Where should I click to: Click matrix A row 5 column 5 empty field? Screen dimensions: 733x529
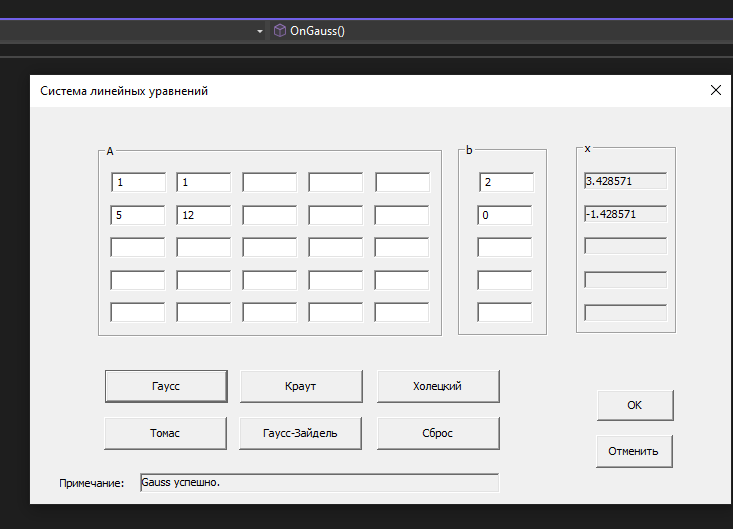401,312
